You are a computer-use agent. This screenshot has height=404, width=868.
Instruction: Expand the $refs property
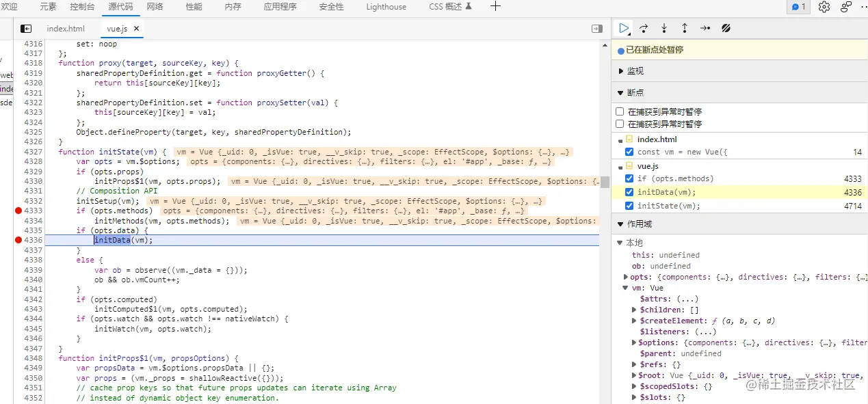[x=635, y=364]
